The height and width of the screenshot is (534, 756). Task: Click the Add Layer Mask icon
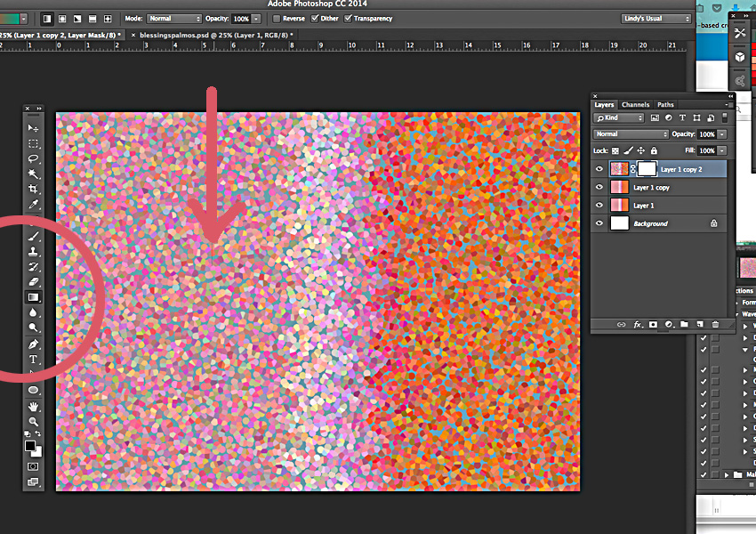pyautogui.click(x=653, y=324)
